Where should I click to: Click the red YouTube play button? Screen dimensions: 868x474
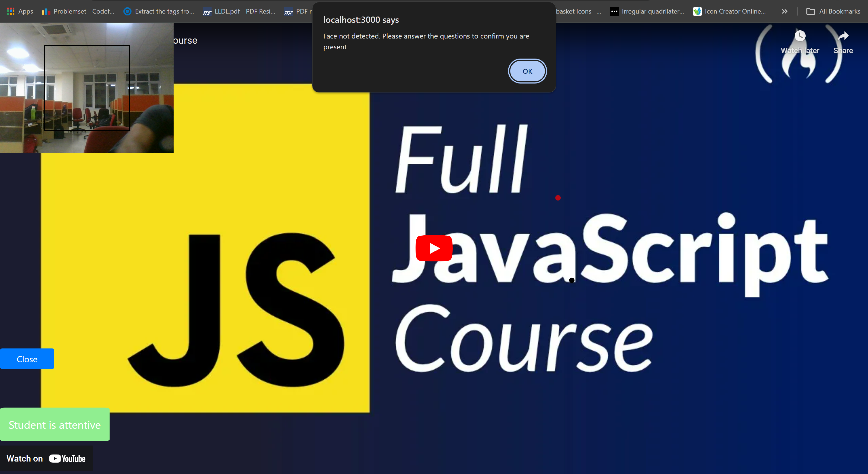(x=434, y=248)
